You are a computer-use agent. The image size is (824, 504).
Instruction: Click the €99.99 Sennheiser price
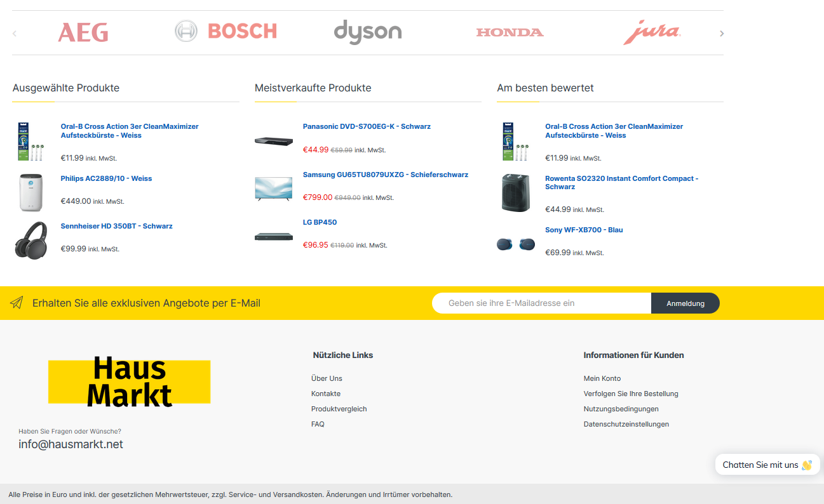74,249
